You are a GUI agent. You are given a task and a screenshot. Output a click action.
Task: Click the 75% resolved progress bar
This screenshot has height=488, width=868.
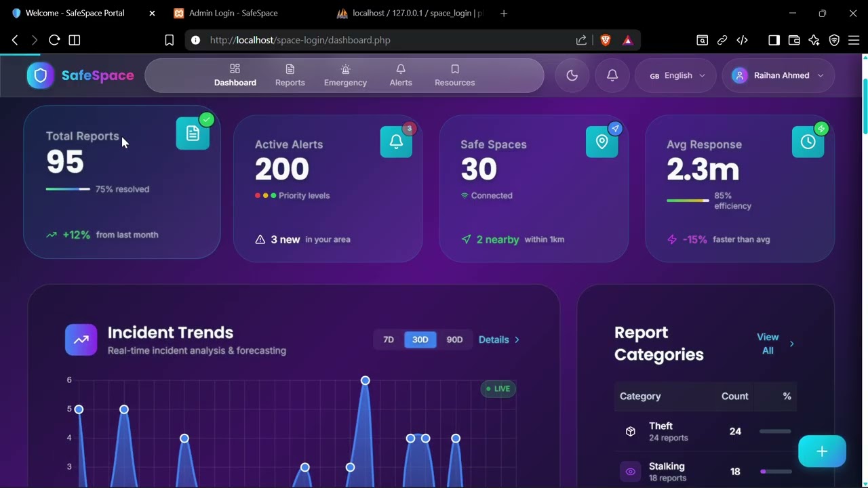click(68, 189)
